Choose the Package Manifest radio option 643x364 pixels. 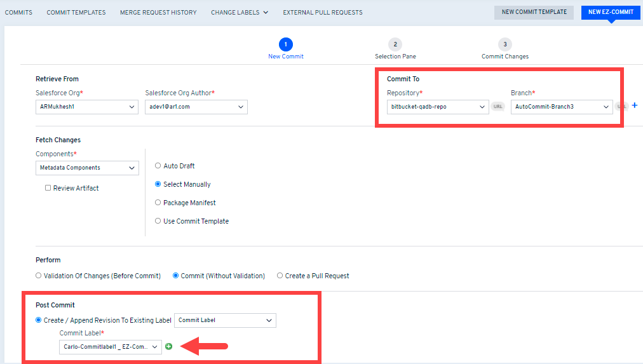(158, 203)
